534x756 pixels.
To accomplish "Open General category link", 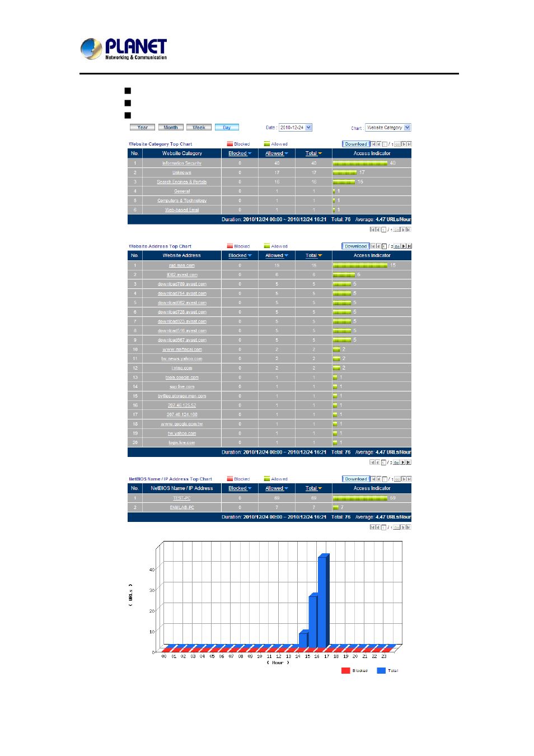I will 182,192.
